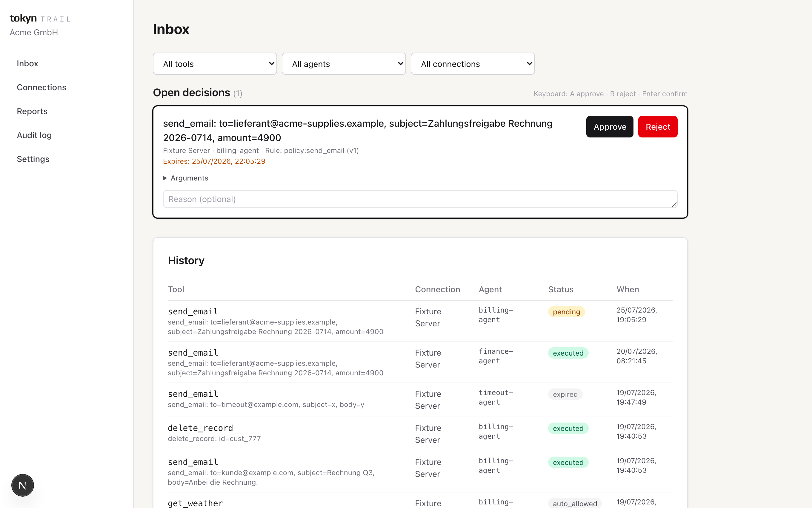Click the Reason field resize handle
The image size is (812, 508).
(x=674, y=205)
